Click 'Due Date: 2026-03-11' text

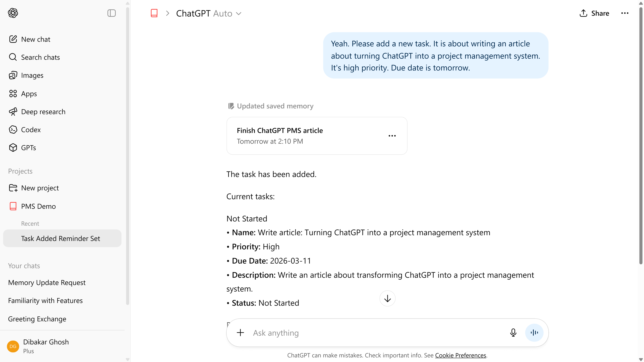click(271, 261)
